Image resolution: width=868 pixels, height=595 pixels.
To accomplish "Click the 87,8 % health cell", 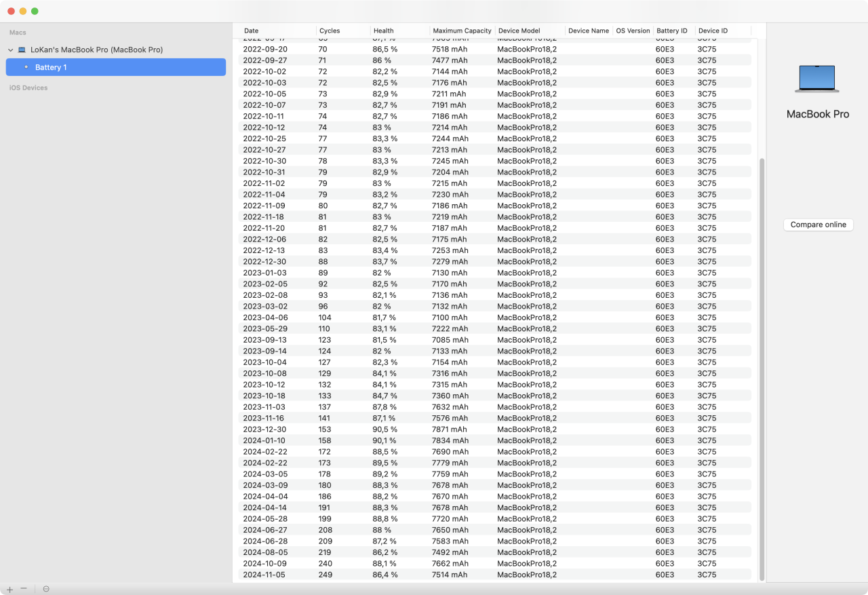I will coord(385,407).
